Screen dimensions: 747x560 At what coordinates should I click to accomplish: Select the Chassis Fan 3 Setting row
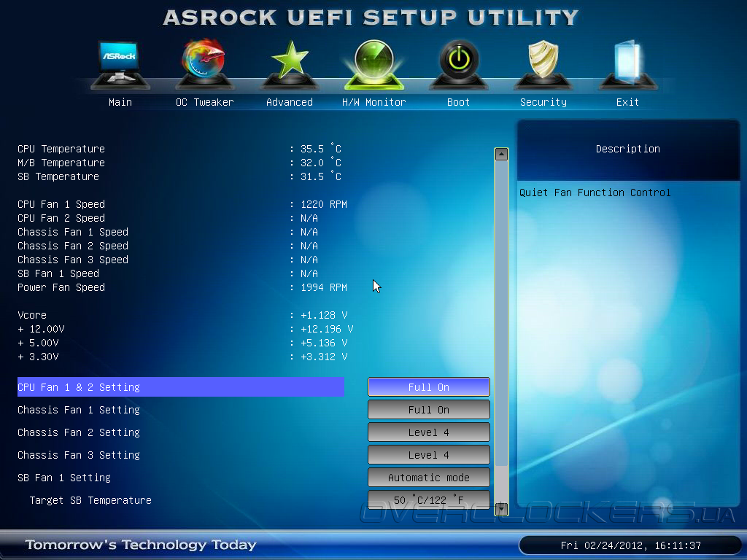point(181,455)
